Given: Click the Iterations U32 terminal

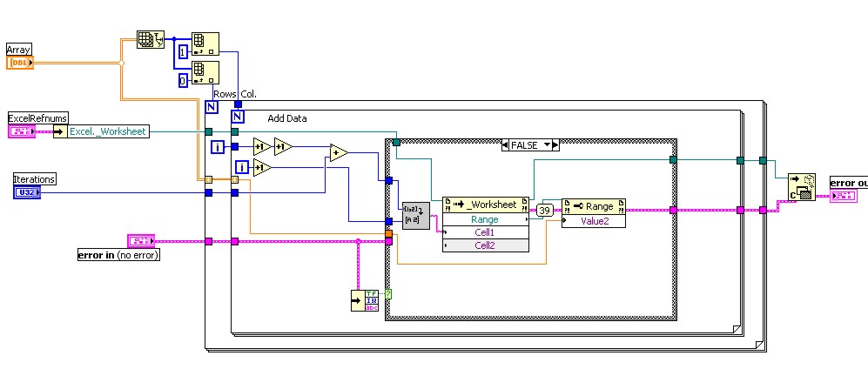Looking at the screenshot, I should click(27, 192).
